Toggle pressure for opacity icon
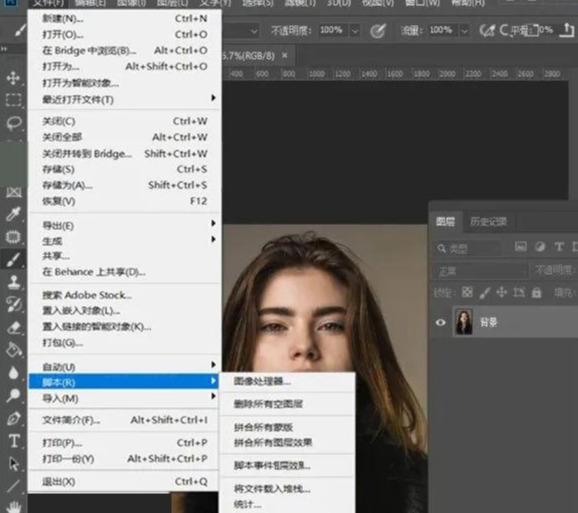Screen dimensions: 578x513 (378, 30)
